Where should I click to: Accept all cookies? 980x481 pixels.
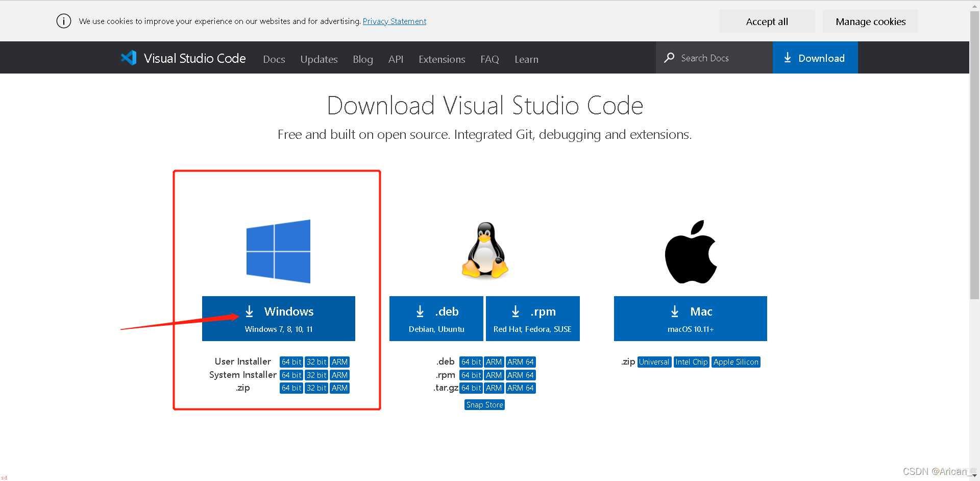[767, 21]
